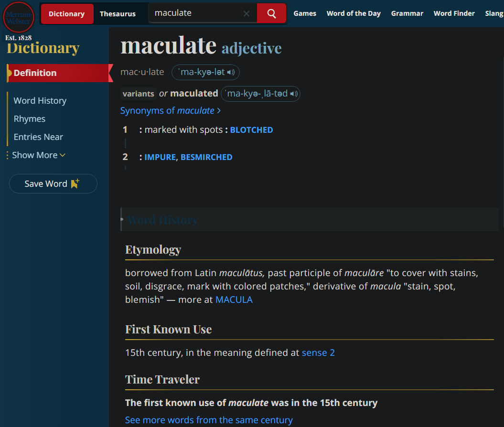
Task: Play audio pronunciation for maculate
Action: 231,72
